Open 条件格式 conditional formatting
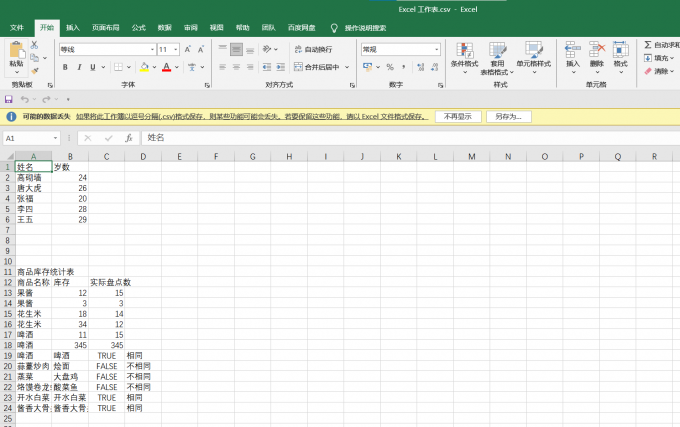The height and width of the screenshot is (427, 680). [464, 58]
